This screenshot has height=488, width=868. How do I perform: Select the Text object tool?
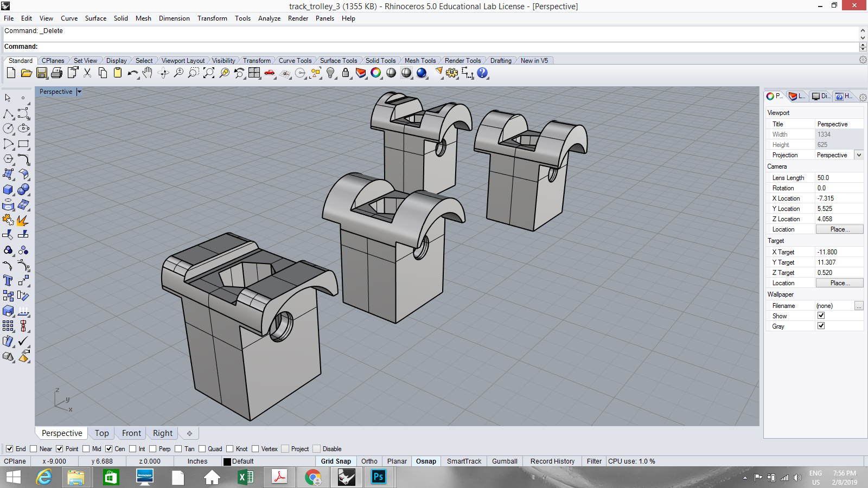(8, 280)
